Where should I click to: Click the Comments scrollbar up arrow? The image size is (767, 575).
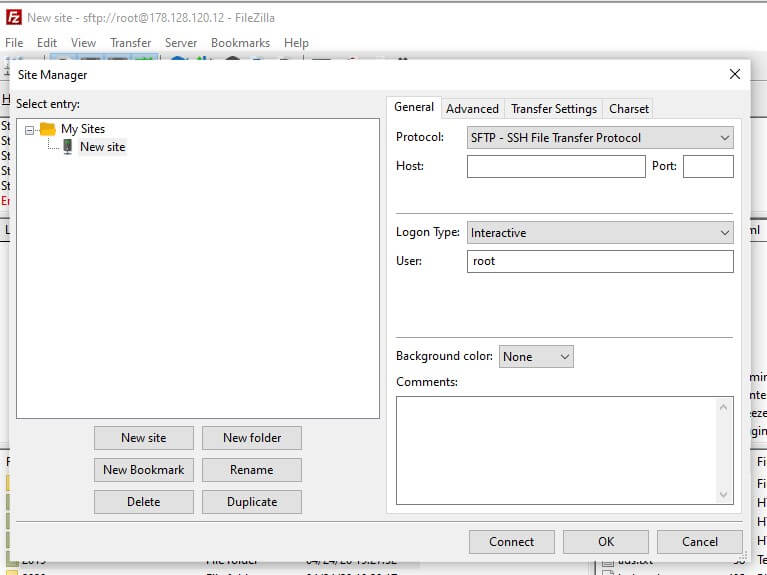click(x=724, y=407)
